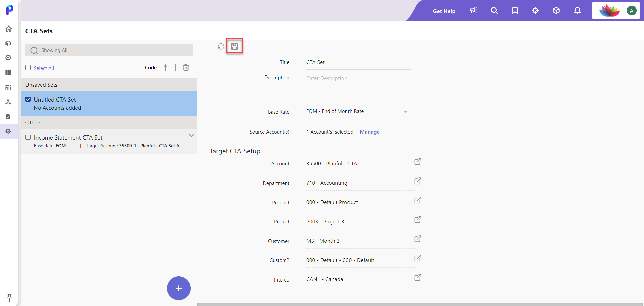This screenshot has height=306, width=644.
Task: Open Project selector popup icon
Action: [418, 220]
